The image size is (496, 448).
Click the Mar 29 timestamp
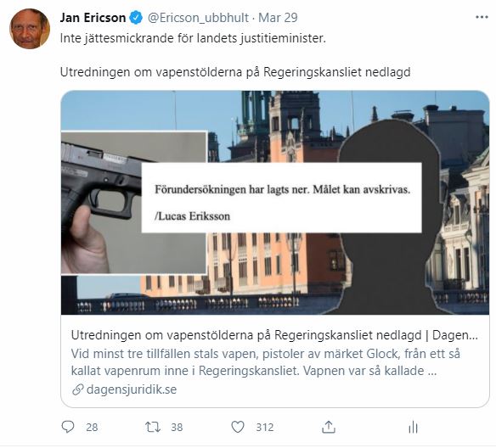(x=278, y=18)
